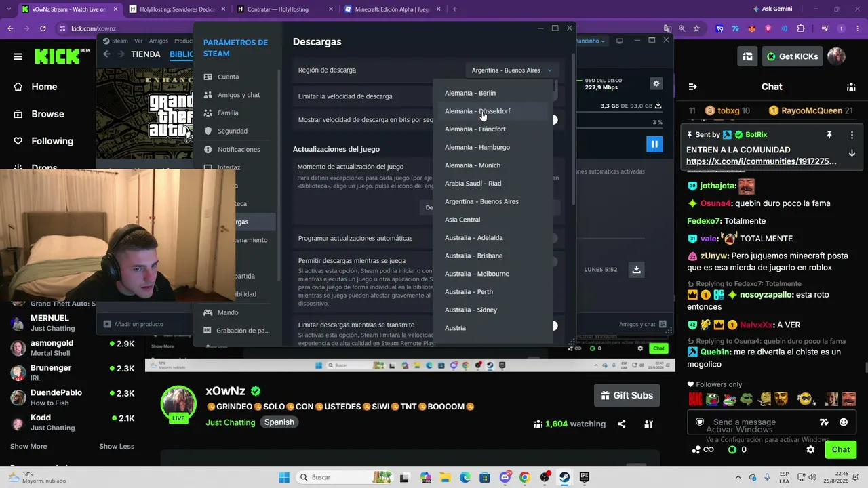Select 'Alemania - Berlín' from region list
Screen dimensions: 868x488
[493, 93]
